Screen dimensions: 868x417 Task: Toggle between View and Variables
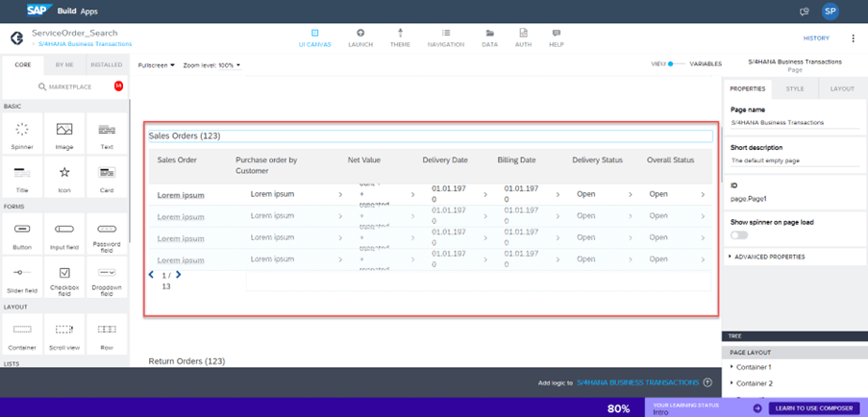(x=676, y=64)
